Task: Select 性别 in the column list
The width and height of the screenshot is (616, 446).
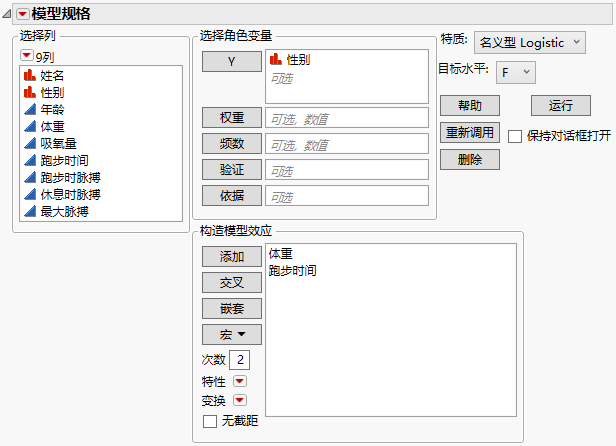Action: 52,93
